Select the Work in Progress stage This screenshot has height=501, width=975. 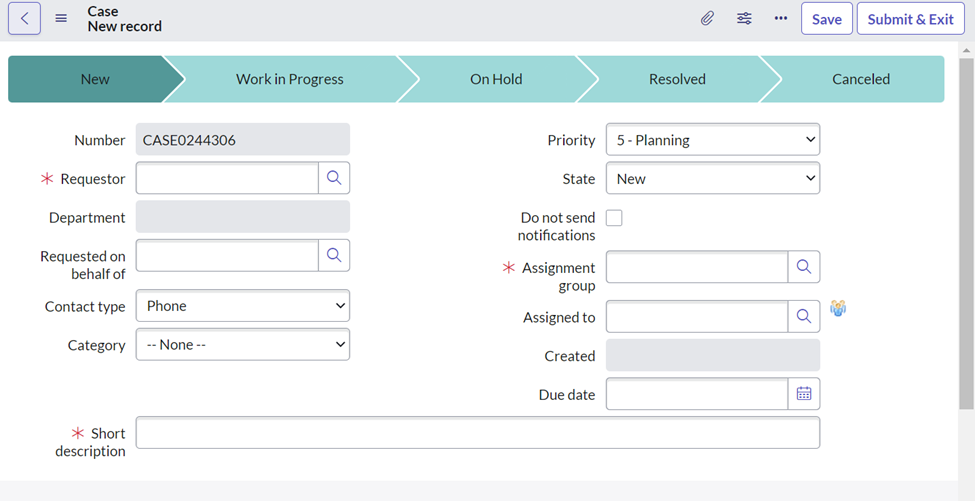[290, 79]
